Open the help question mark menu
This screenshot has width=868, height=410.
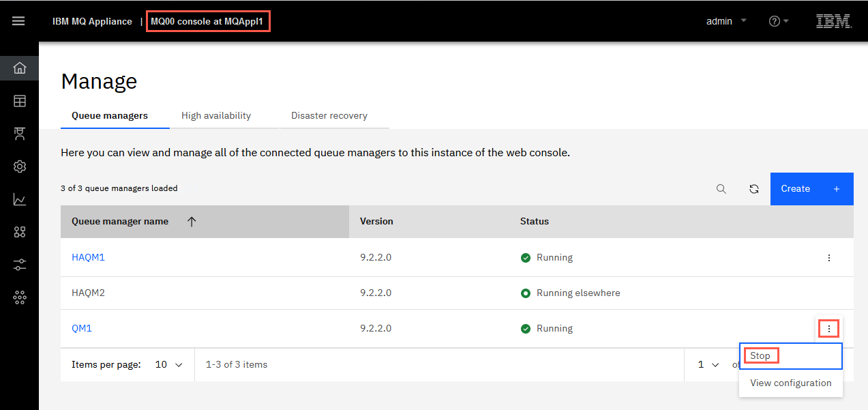coord(778,21)
